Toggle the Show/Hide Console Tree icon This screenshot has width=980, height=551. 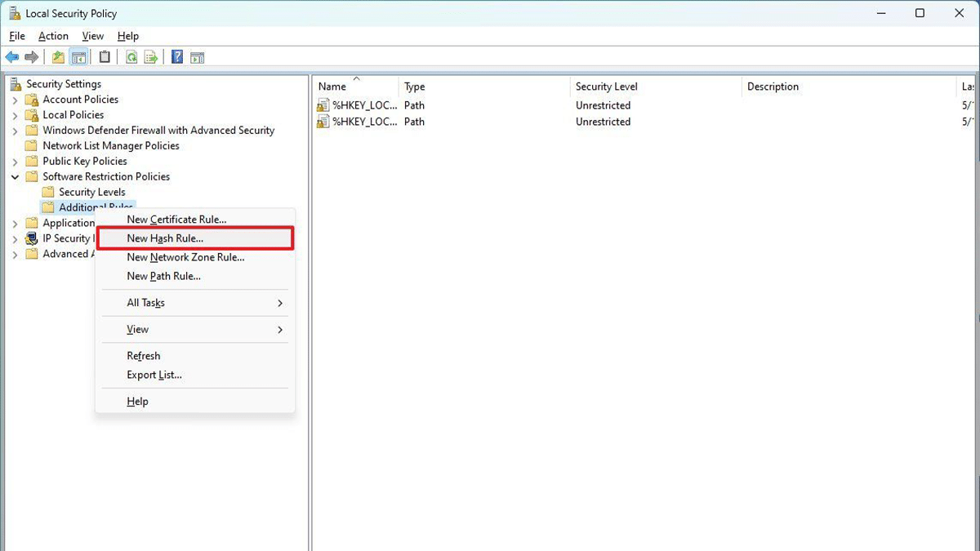[x=78, y=57]
